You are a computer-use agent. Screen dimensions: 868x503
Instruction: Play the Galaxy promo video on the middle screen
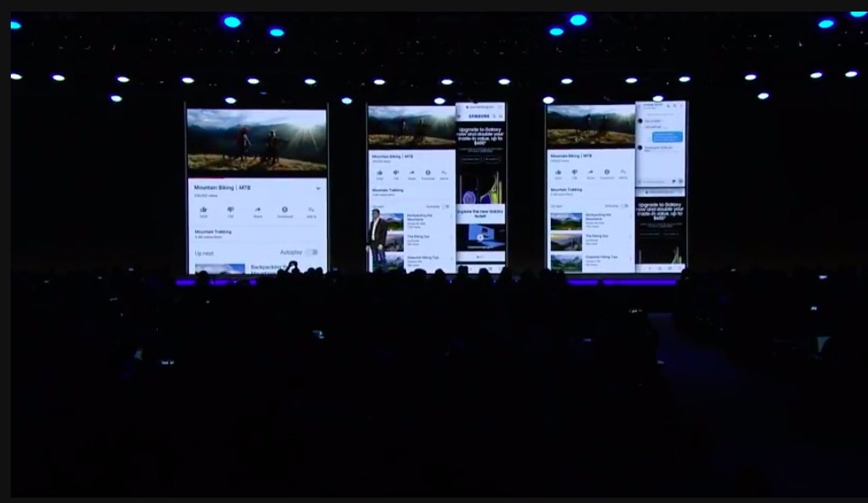tap(480, 237)
